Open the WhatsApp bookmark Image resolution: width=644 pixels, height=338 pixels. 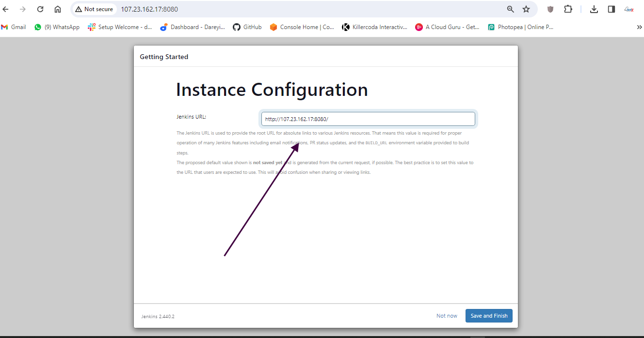coord(57,27)
